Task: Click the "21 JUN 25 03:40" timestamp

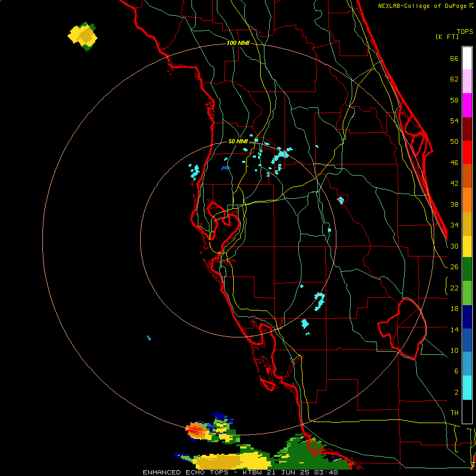Action: pyautogui.click(x=303, y=472)
